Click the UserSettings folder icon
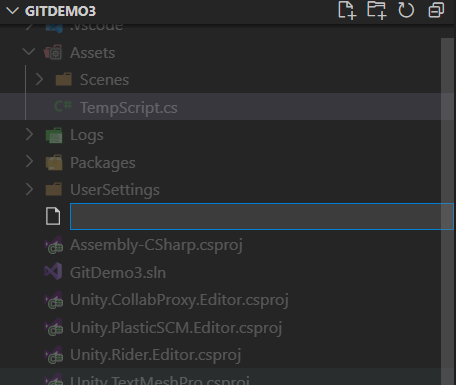This screenshot has width=456, height=385. pos(54,189)
